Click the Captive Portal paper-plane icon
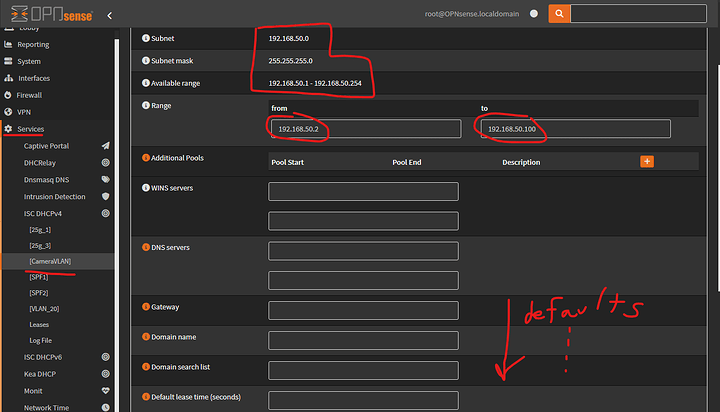This screenshot has width=720, height=412. [x=105, y=146]
